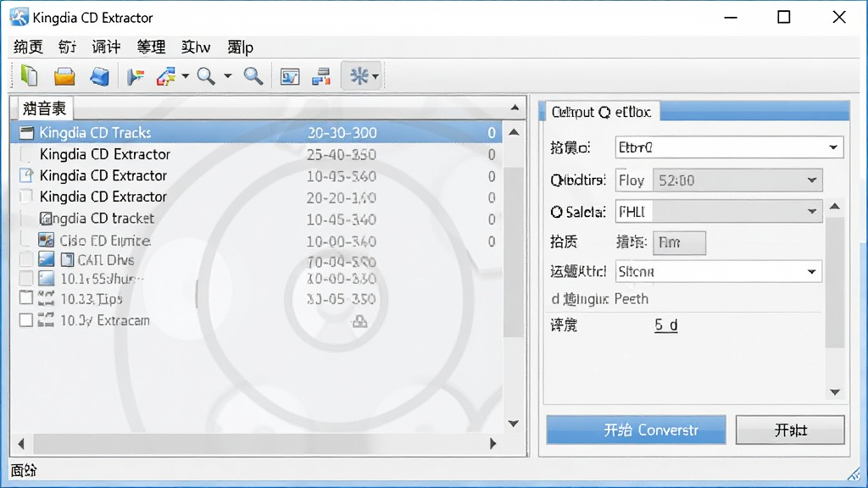Viewport: 868px width, 488px height.
Task: Open the arrow next to first magnifier
Action: [x=227, y=76]
